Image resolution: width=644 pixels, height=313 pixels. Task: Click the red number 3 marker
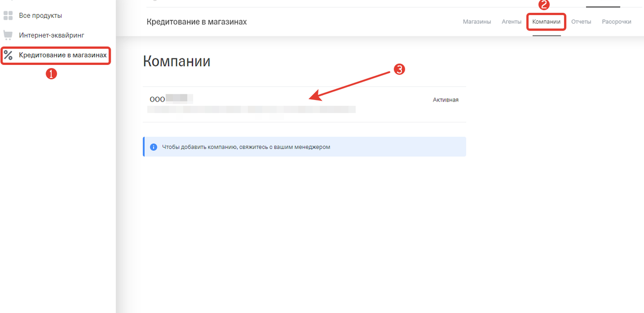point(399,69)
